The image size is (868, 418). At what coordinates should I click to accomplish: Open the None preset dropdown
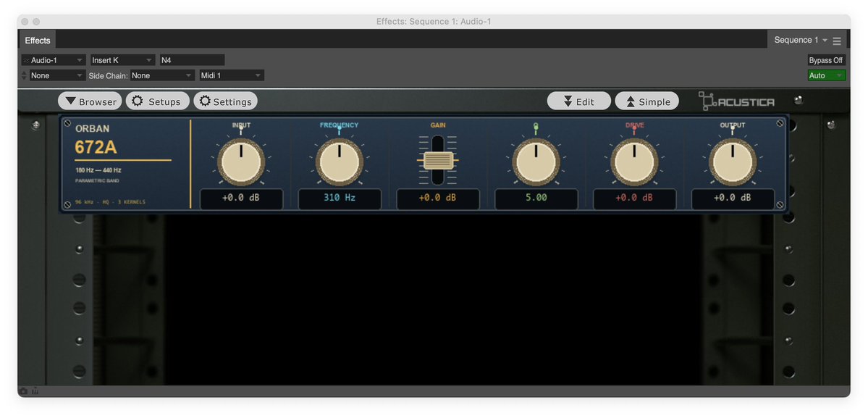(57, 75)
